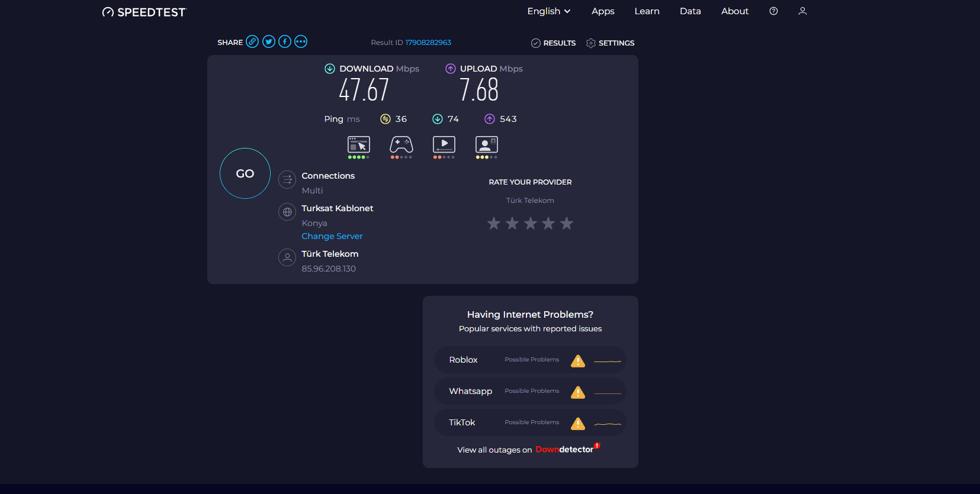Share result on Twitter

(269, 41)
